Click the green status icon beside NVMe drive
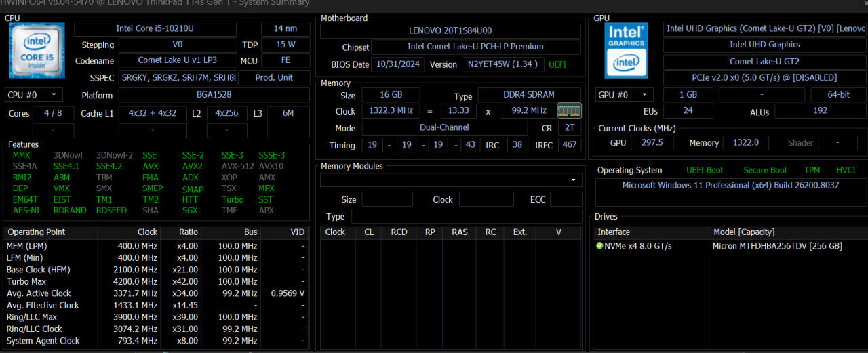The image size is (868, 353). point(599,246)
